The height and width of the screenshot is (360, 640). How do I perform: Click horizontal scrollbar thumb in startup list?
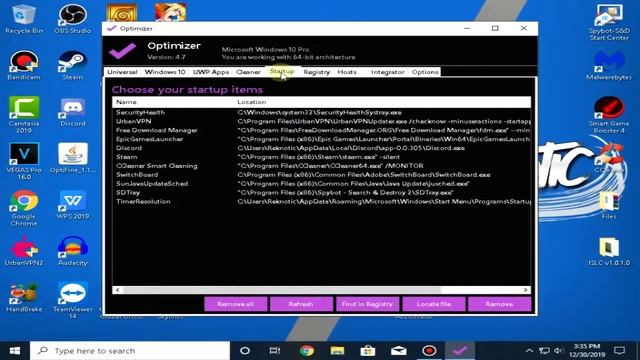282,290
